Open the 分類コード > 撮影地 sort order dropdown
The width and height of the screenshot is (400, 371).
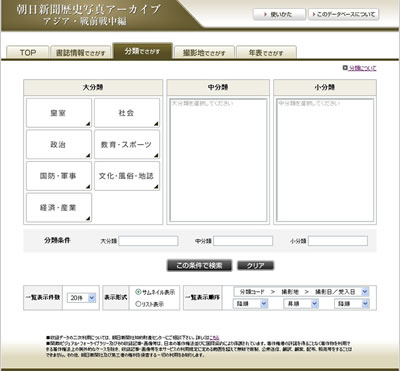coord(301,292)
